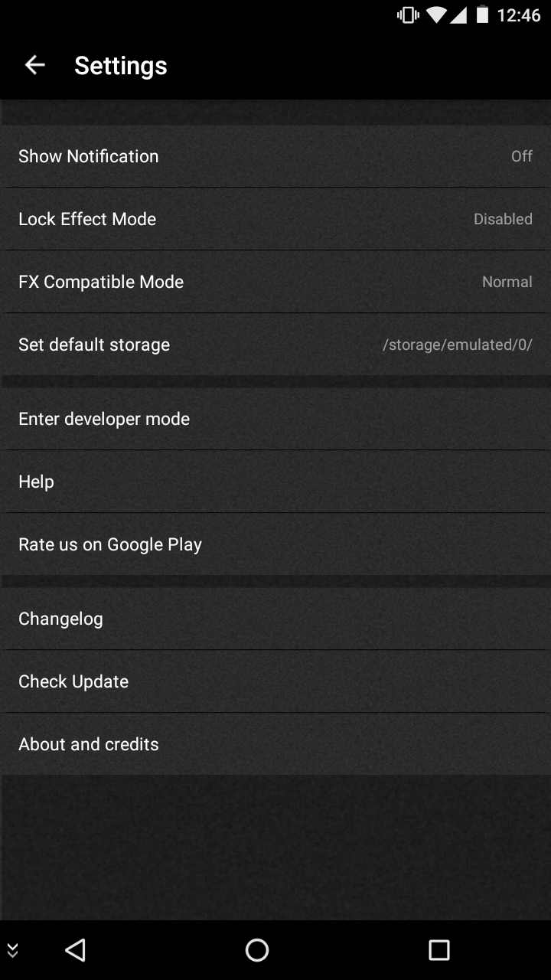Tap the vibrate mode icon in the status bar

pyautogui.click(x=408, y=15)
